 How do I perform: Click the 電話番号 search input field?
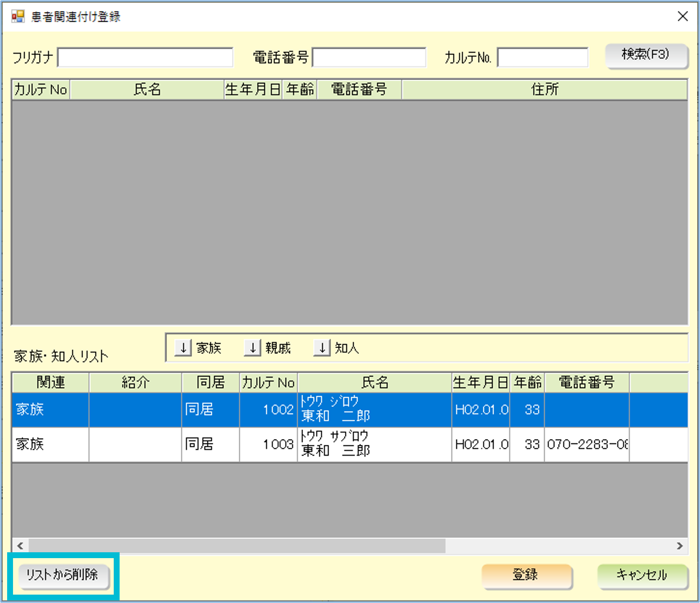[x=369, y=57]
